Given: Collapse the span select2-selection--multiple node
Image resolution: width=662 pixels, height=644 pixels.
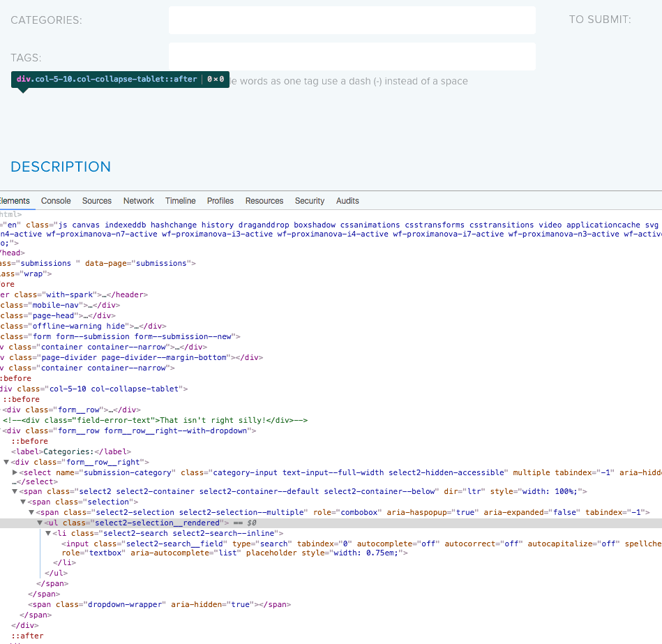Looking at the screenshot, I should (31, 513).
